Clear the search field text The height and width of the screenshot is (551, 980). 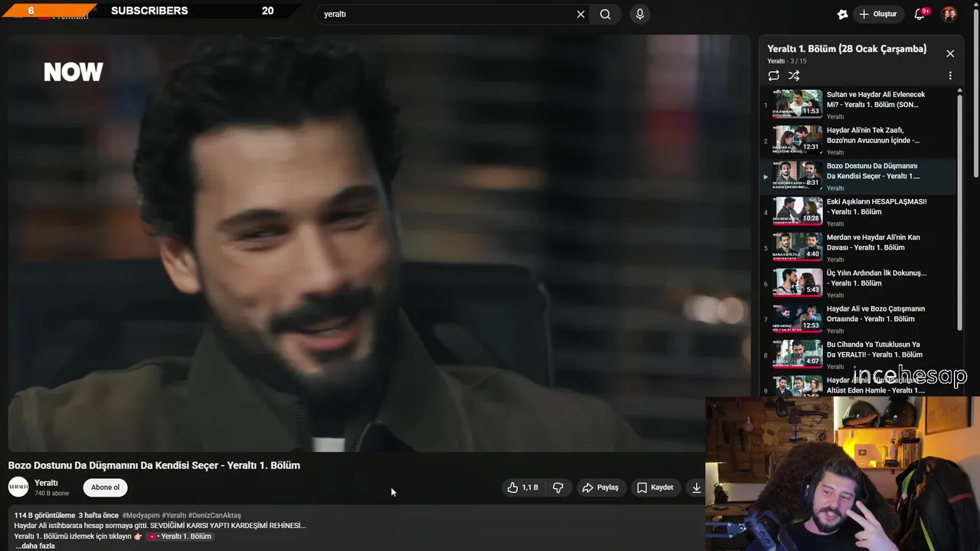pyautogui.click(x=580, y=14)
